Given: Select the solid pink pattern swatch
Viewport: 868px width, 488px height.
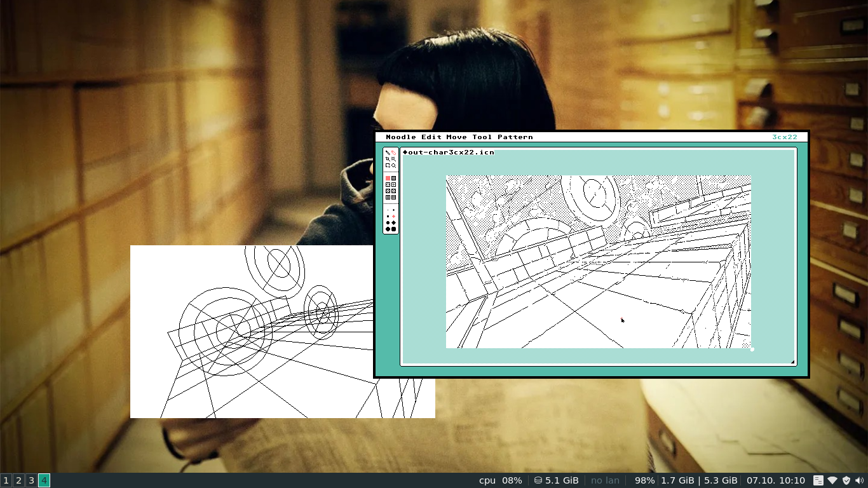Looking at the screenshot, I should click(388, 178).
